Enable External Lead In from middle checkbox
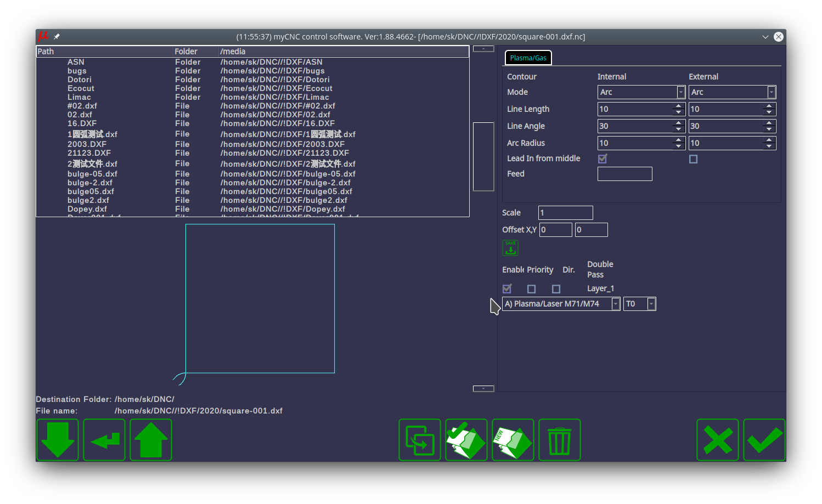 click(694, 159)
